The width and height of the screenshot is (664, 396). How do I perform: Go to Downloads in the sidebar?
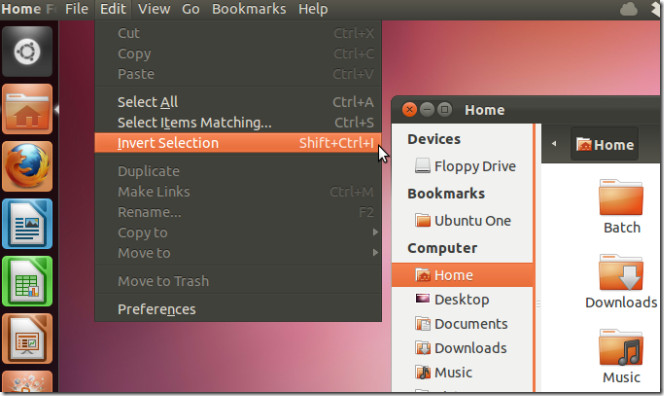tap(462, 348)
